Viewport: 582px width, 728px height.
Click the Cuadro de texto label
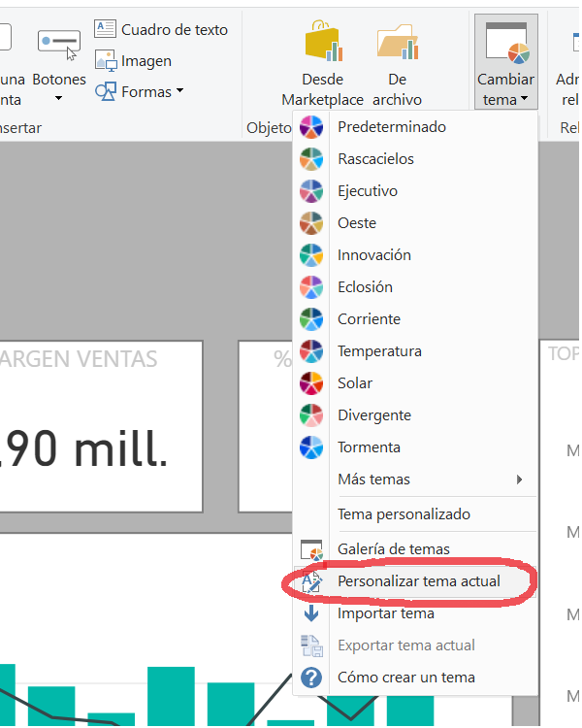(x=175, y=30)
